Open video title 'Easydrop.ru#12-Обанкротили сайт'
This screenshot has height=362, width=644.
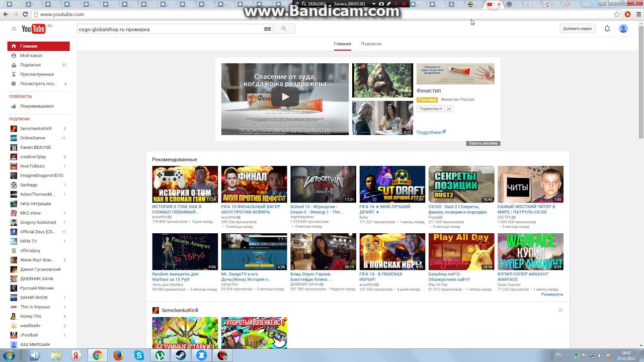point(449,277)
